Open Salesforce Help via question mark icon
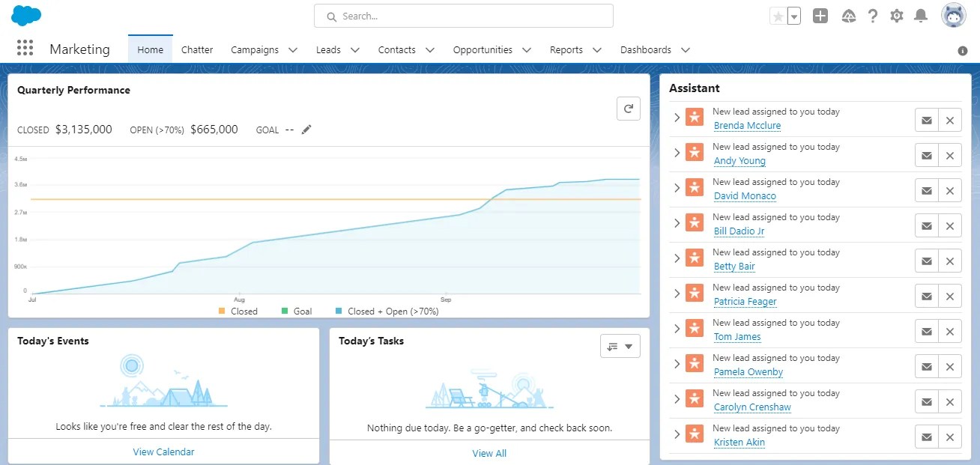 (x=872, y=15)
